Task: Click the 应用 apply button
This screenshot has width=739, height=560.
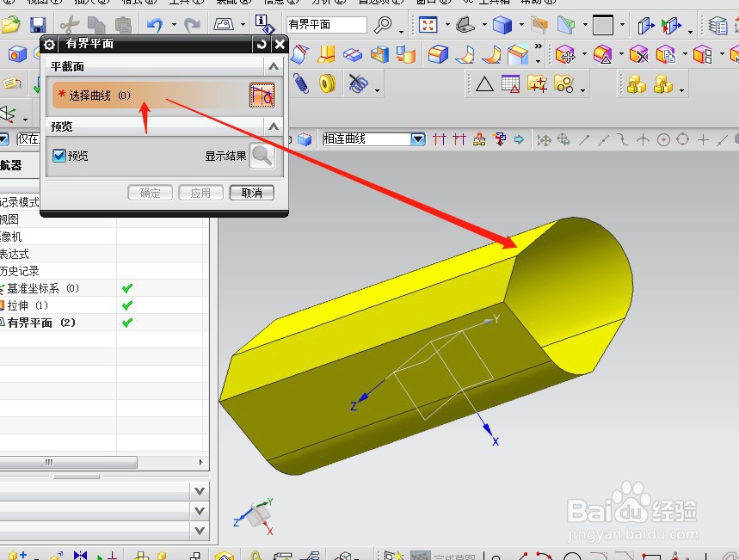Action: pyautogui.click(x=200, y=193)
